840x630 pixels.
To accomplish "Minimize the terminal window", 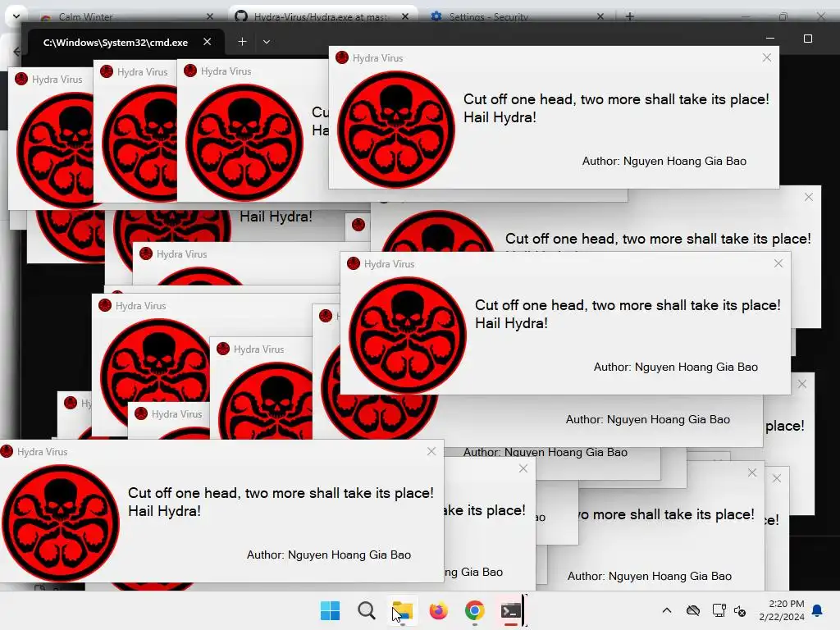I will pyautogui.click(x=770, y=39).
